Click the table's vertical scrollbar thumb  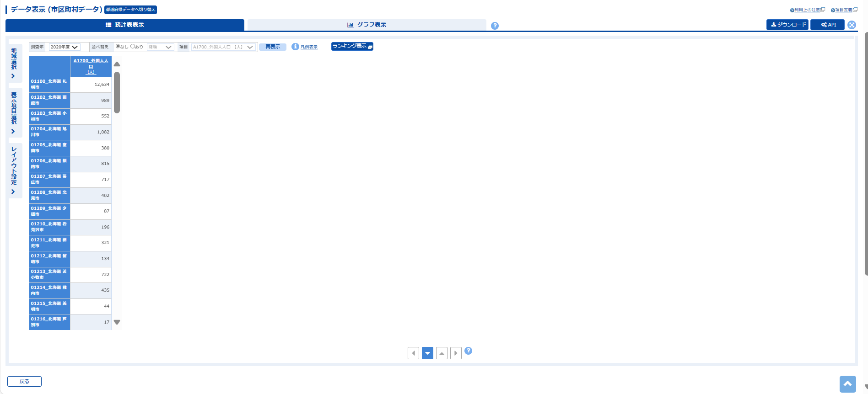pyautogui.click(x=117, y=92)
